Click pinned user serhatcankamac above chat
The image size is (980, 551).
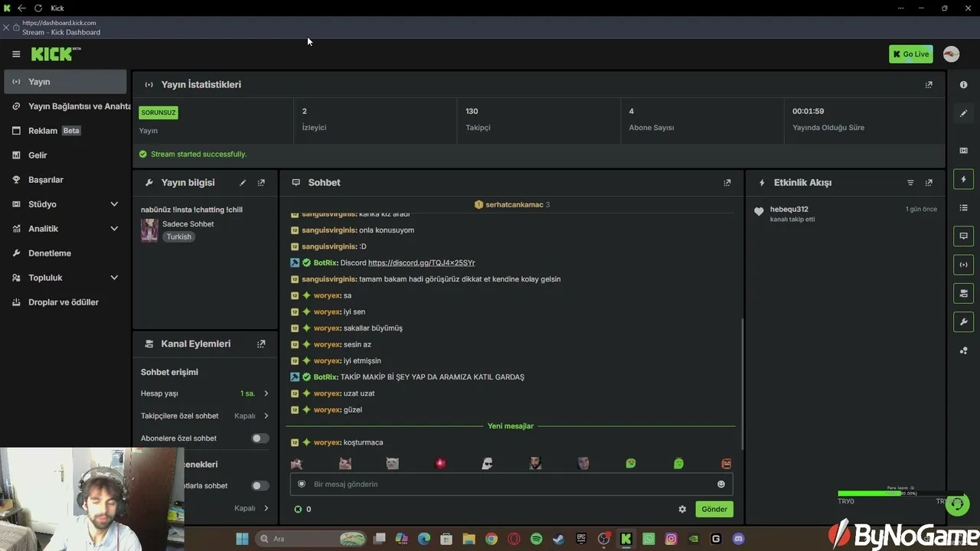[x=514, y=205]
